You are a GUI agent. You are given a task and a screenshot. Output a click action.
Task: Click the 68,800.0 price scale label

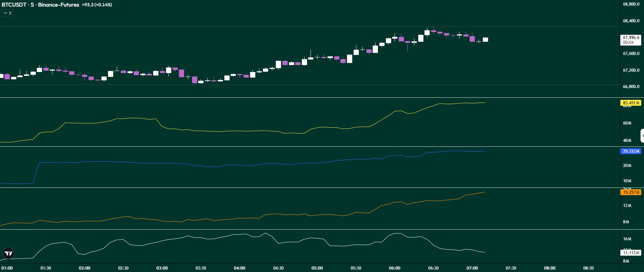tap(631, 4)
